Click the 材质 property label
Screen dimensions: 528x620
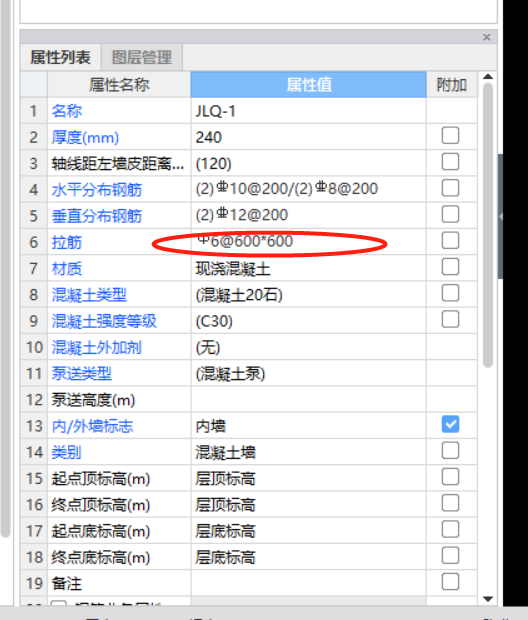(x=67, y=269)
